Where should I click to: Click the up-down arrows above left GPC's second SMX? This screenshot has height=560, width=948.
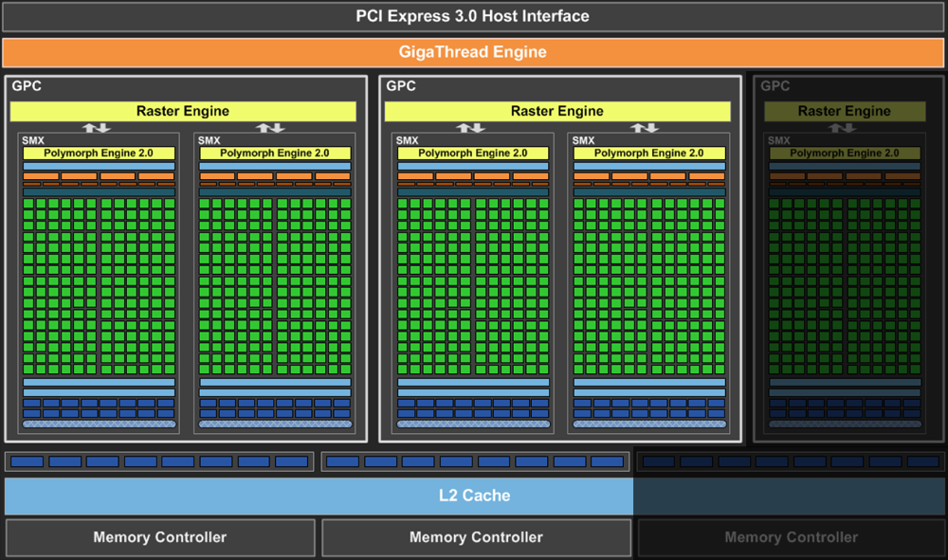pos(270,128)
